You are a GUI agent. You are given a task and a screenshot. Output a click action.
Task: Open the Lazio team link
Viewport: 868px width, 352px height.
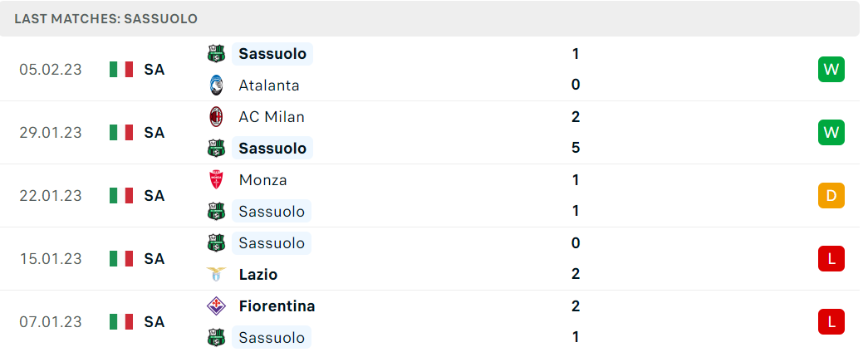[258, 275]
